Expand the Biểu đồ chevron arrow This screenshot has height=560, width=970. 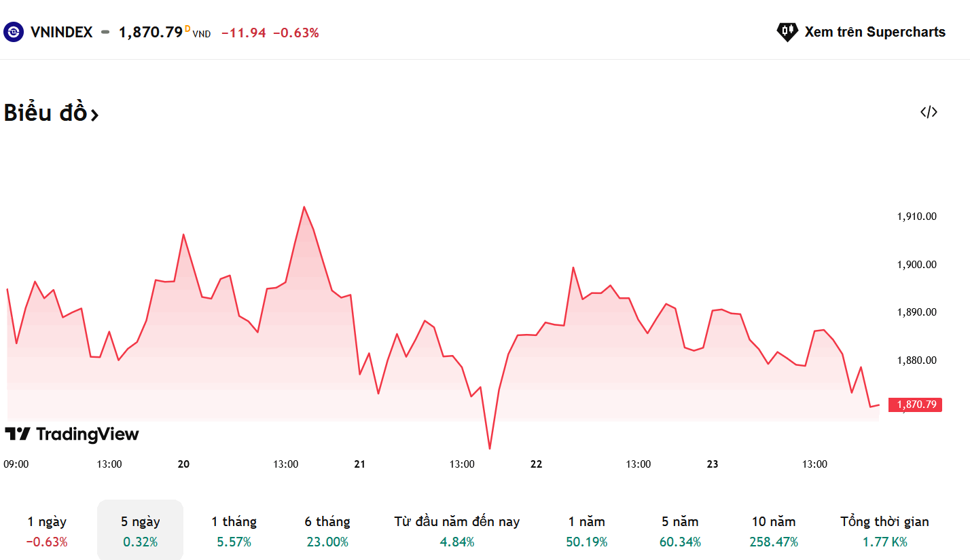[x=94, y=115]
